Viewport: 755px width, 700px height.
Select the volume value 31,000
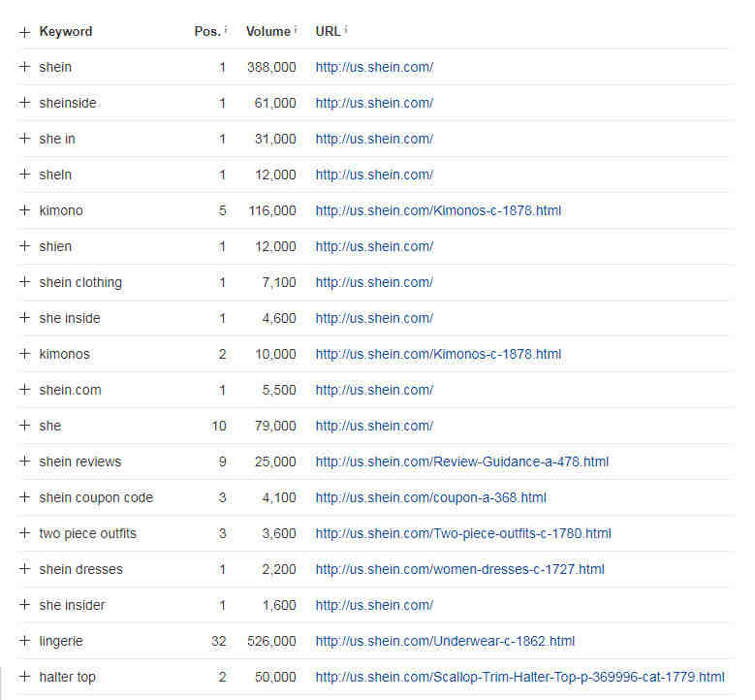[275, 139]
